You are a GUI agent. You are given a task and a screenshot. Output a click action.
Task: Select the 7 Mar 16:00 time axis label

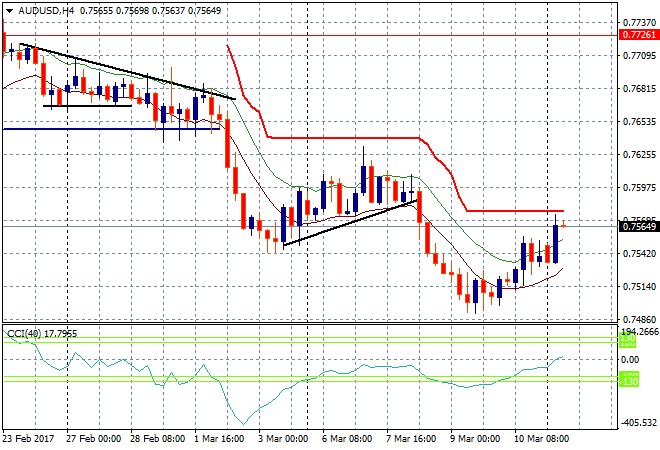pos(411,439)
